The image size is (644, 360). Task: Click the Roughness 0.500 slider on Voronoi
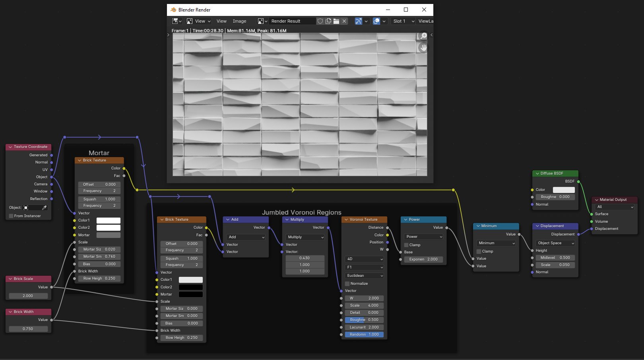pyautogui.click(x=364, y=320)
